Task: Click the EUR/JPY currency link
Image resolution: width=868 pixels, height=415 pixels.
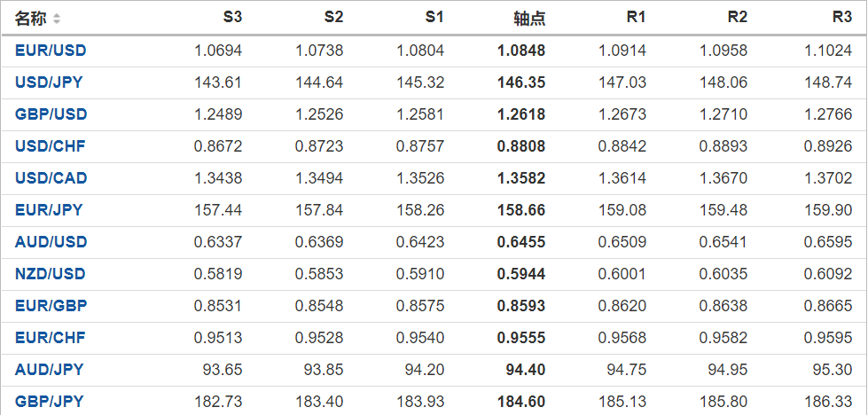Action: coord(49,210)
